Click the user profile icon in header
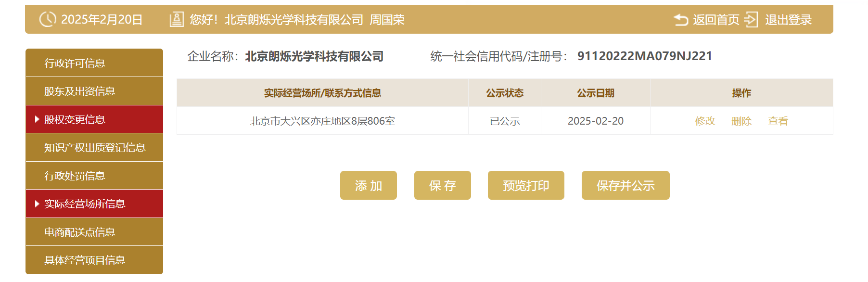 [177, 20]
